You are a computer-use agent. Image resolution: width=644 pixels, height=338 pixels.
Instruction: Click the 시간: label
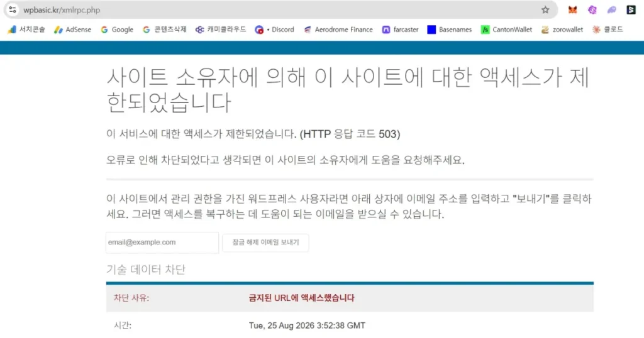[123, 325]
